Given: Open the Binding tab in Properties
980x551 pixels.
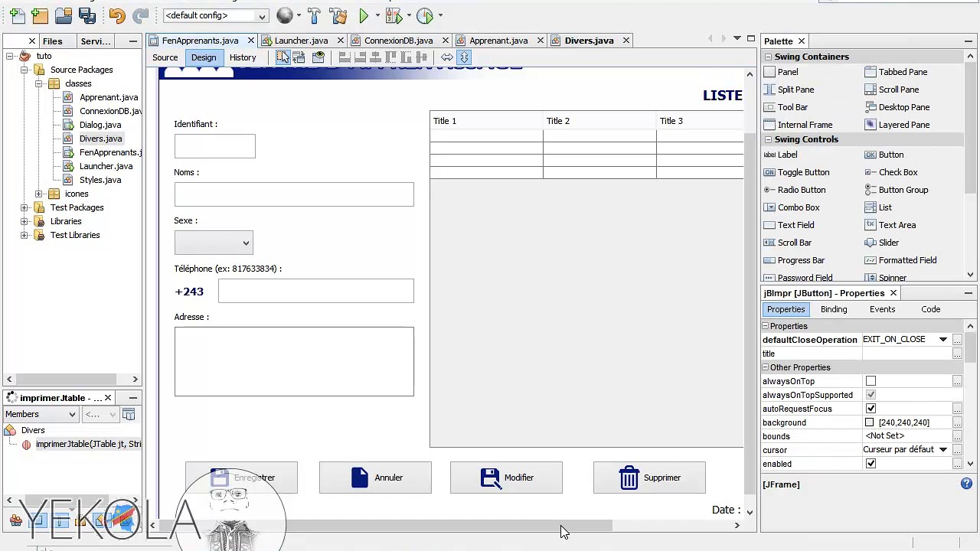Looking at the screenshot, I should tap(834, 309).
